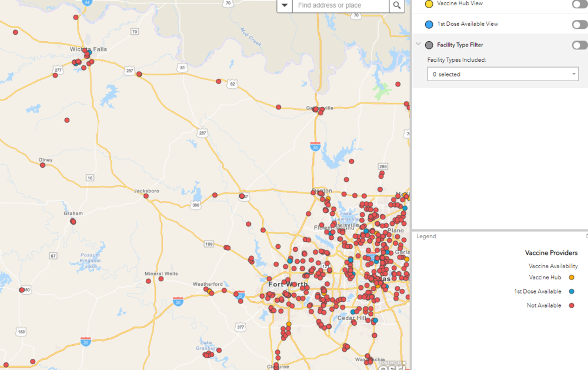
Task: Select the provider marker at Olney
Action: tap(42, 165)
